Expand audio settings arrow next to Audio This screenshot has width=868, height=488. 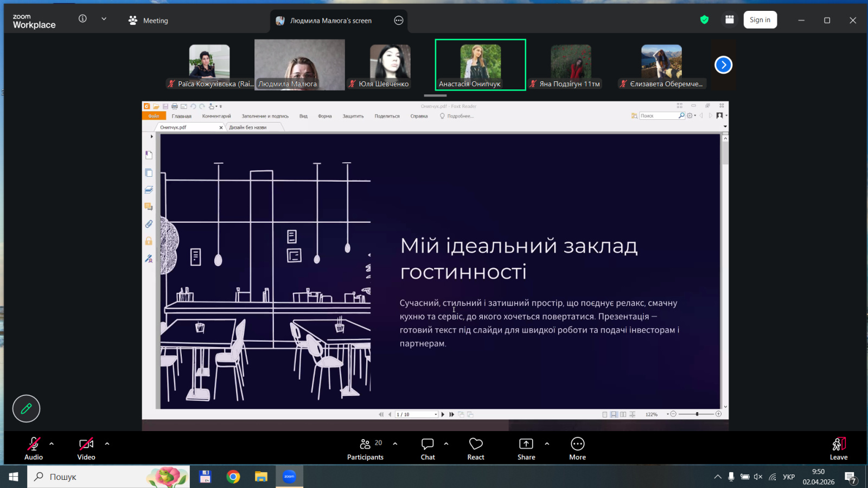[52, 444]
